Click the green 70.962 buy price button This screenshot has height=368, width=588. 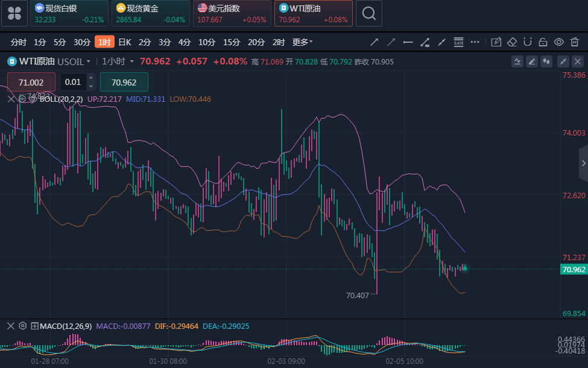pos(124,82)
